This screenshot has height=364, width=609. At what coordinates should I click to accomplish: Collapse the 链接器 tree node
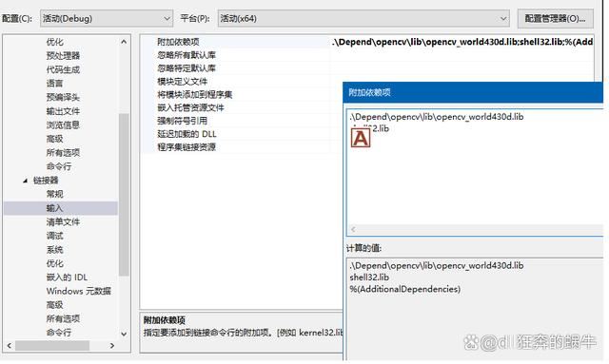[x=26, y=181]
